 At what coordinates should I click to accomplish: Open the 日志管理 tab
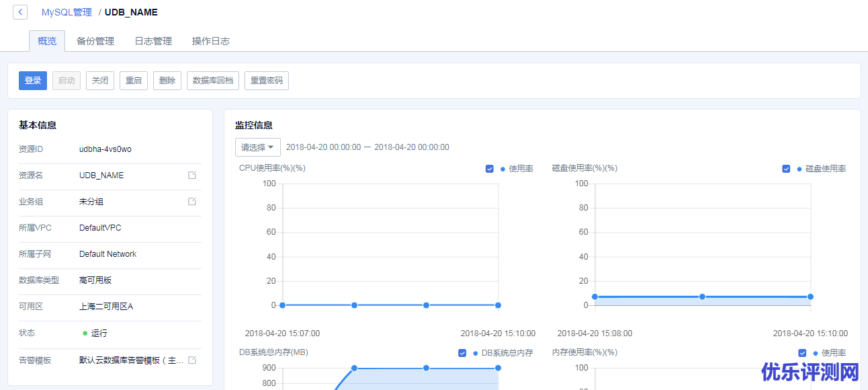[x=153, y=41]
